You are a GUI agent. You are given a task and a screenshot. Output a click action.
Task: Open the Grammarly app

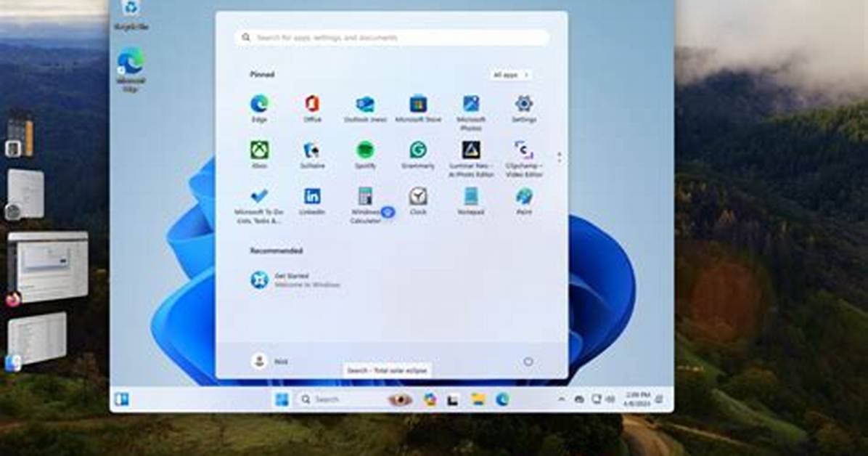click(x=418, y=155)
